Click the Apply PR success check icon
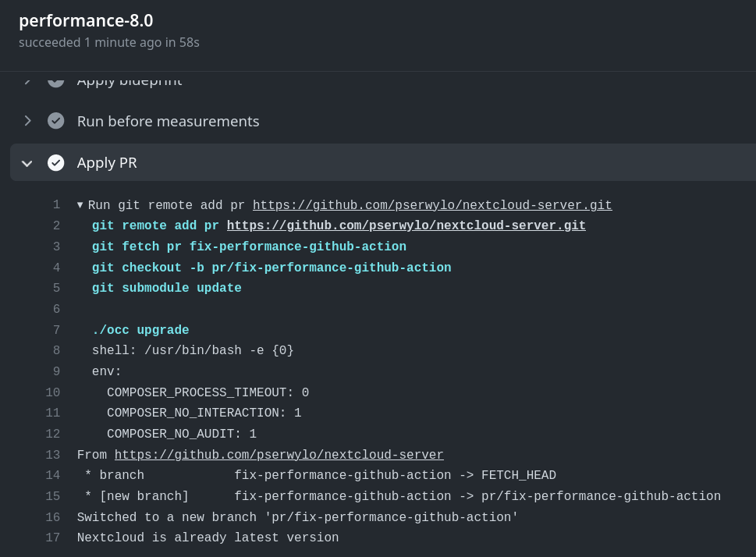The width and height of the screenshot is (756, 557). coord(56,162)
